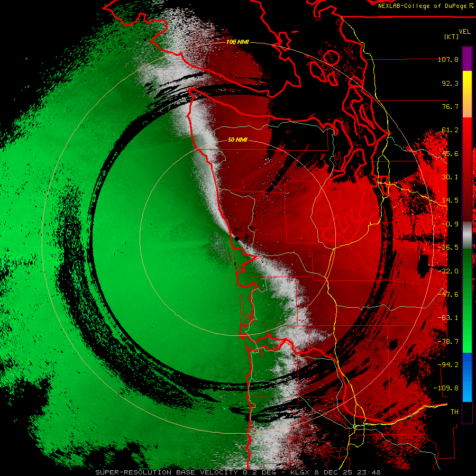Select the 76.7 scale value
The width and height of the screenshot is (476, 476).
tap(450, 106)
